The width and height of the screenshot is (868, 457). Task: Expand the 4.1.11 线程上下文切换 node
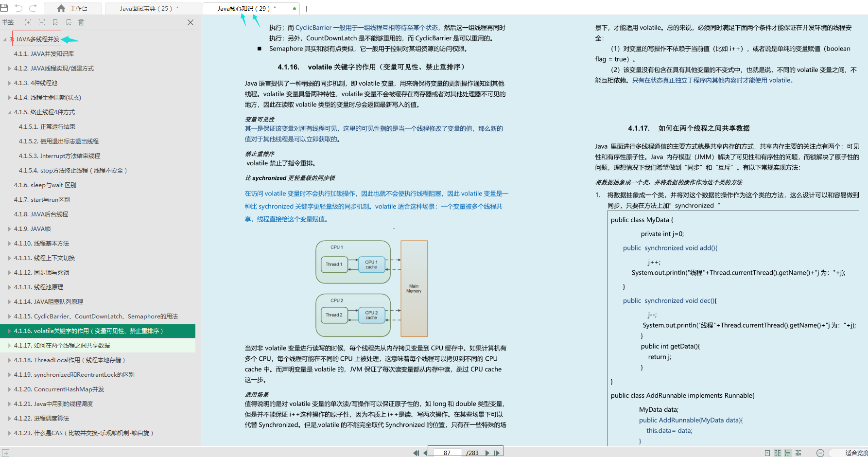10,258
